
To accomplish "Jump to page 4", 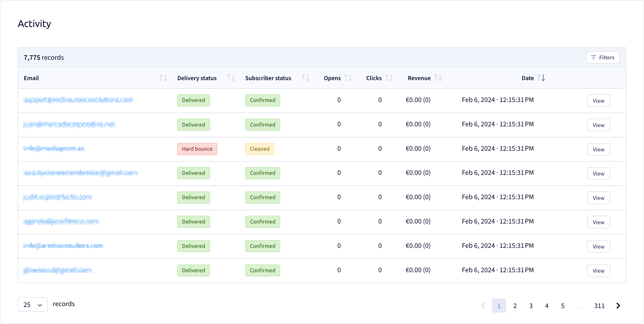I will click(x=547, y=305).
